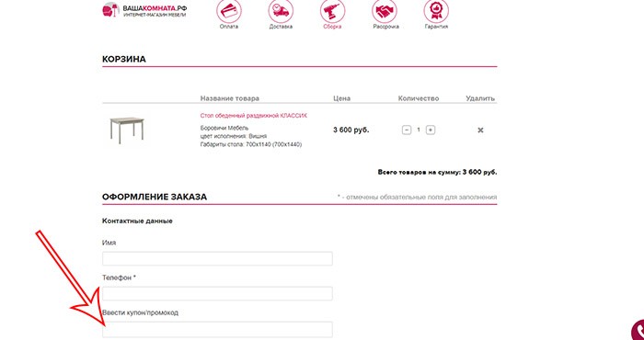Image resolution: width=644 pixels, height=340 pixels.
Task: Open the Гарантия warranty badge icon
Action: click(x=436, y=11)
